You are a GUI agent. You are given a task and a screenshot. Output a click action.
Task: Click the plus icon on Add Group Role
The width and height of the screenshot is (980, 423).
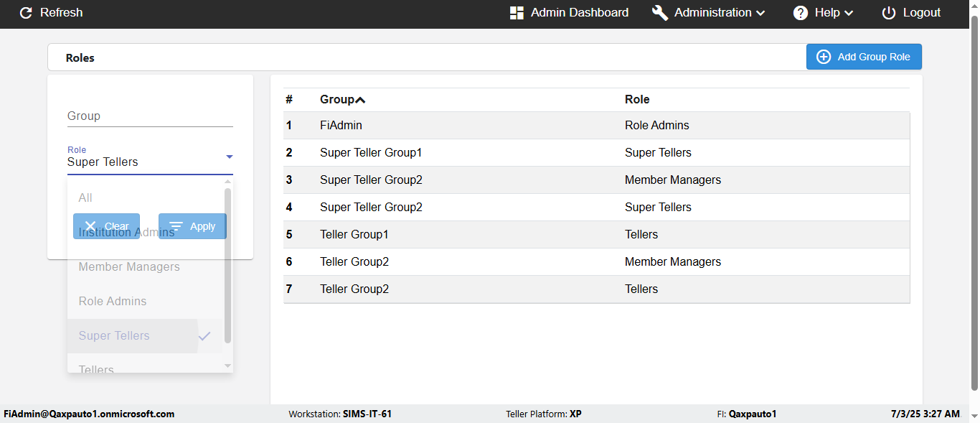pyautogui.click(x=824, y=57)
